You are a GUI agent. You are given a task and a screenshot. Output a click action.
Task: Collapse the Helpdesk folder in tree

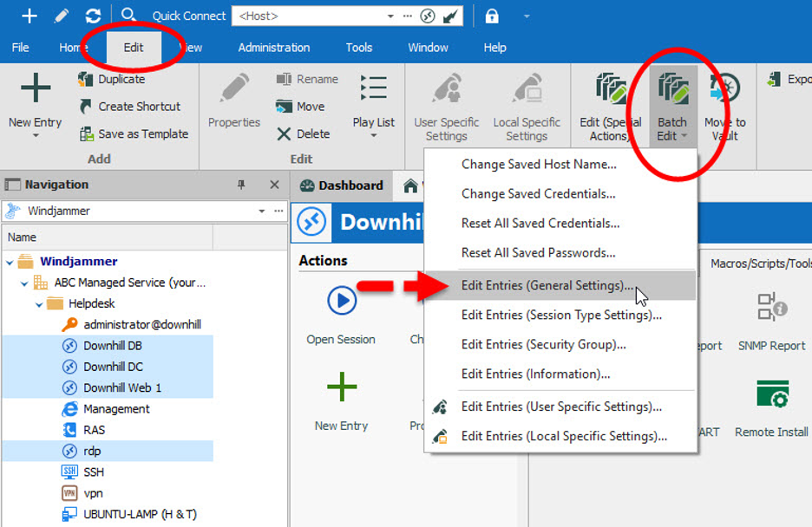[x=39, y=303]
